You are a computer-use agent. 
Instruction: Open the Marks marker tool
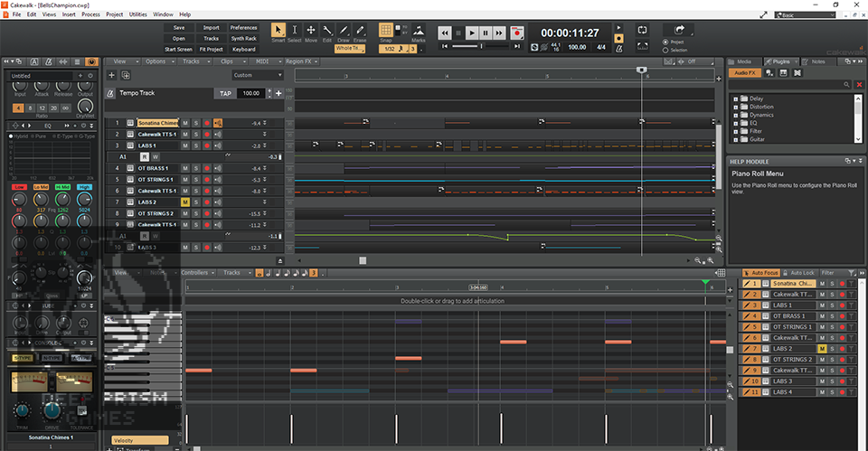(x=419, y=33)
